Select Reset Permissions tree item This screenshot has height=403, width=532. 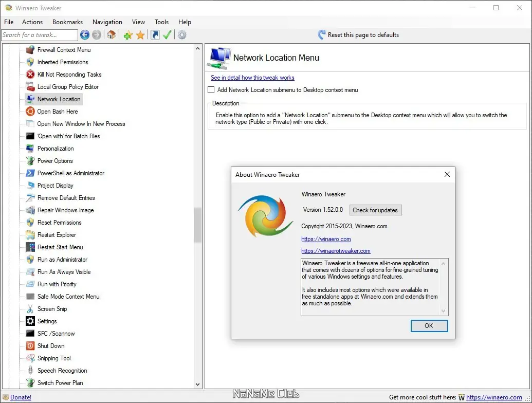tap(60, 223)
